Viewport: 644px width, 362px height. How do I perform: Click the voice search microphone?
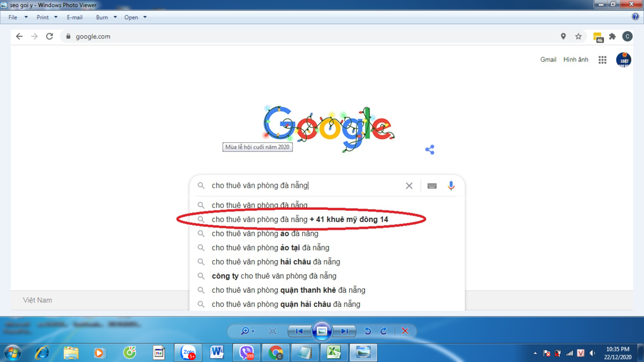[x=451, y=186]
